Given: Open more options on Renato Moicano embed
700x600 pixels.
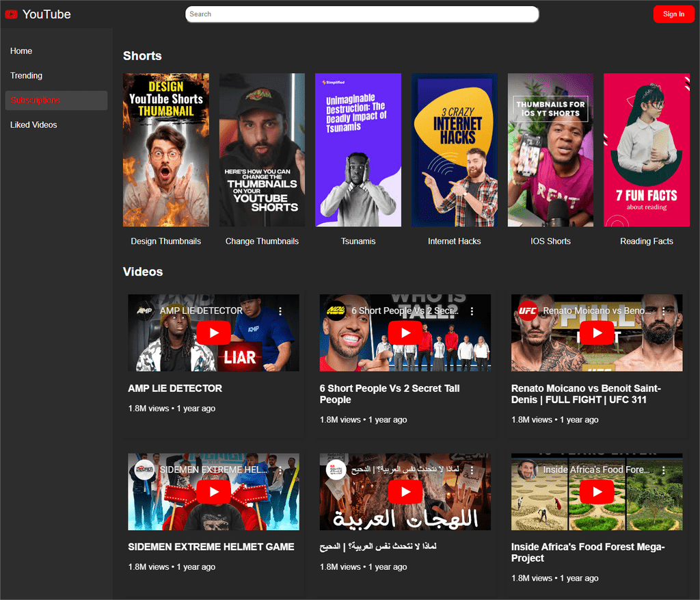Looking at the screenshot, I should pos(664,311).
